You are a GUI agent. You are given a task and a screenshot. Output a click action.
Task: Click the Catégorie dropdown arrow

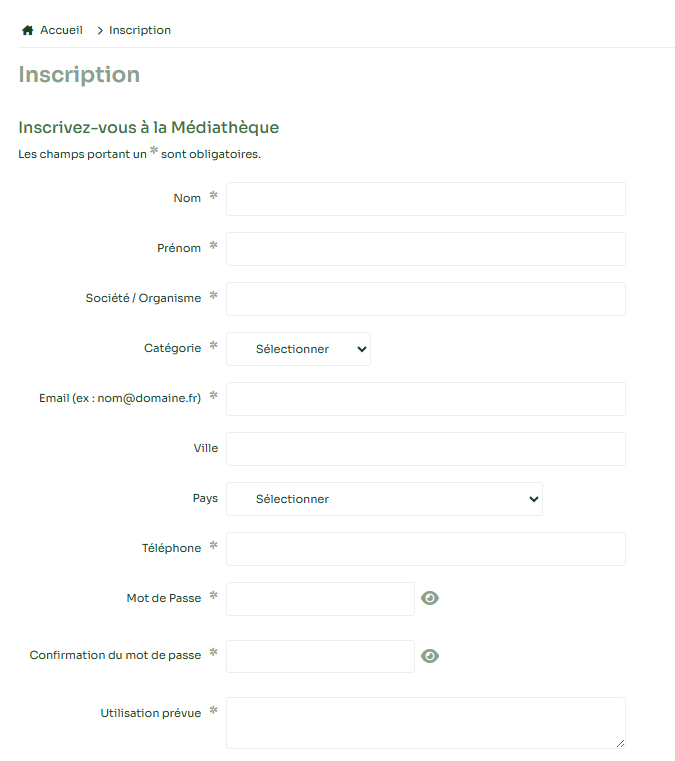(361, 349)
